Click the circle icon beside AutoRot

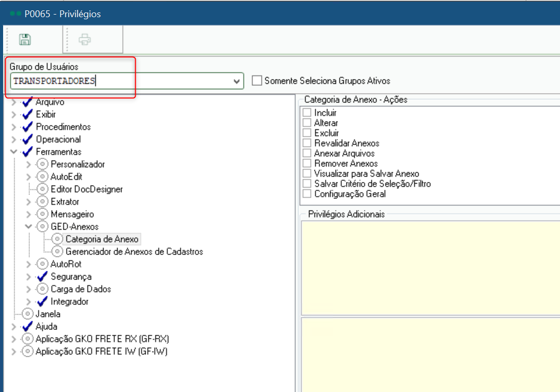(x=42, y=264)
